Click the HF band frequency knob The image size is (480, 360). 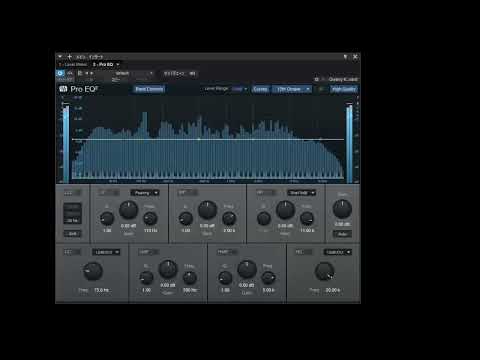(x=307, y=219)
